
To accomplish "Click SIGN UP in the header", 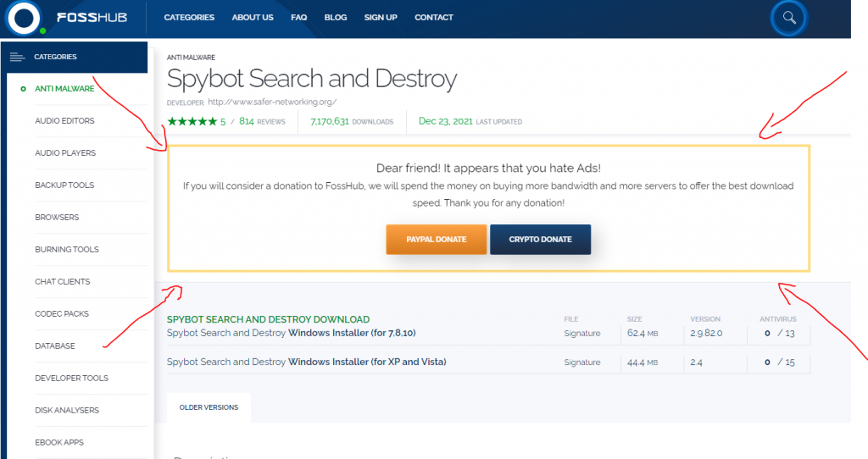I will 381,18.
